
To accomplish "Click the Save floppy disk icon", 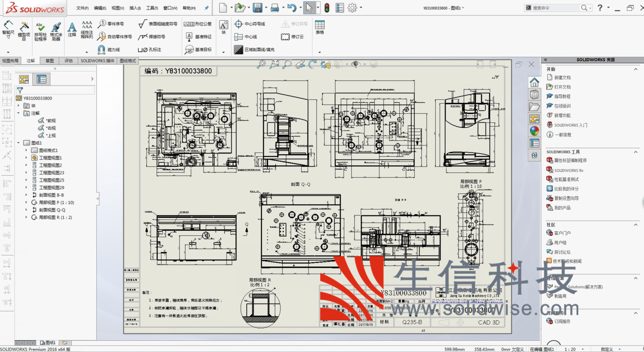I will 257,8.
